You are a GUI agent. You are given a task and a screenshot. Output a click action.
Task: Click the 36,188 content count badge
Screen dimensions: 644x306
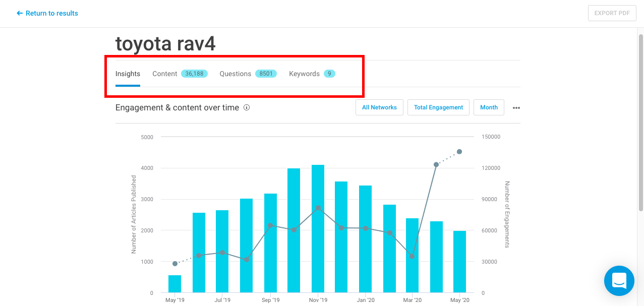(x=194, y=74)
